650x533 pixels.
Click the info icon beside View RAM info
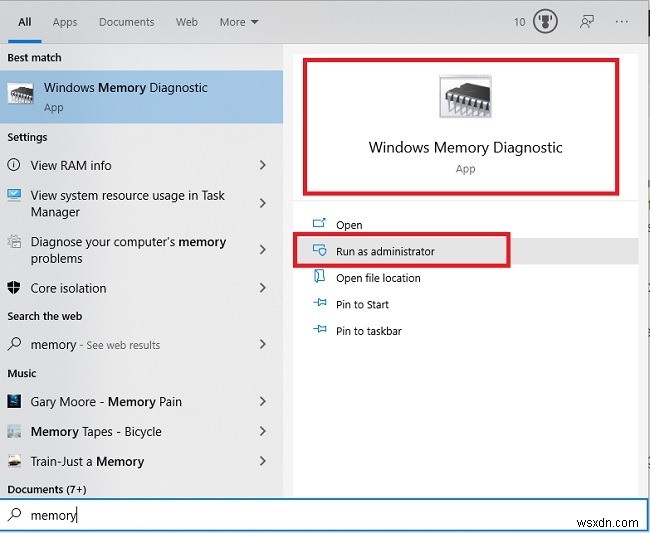point(14,165)
